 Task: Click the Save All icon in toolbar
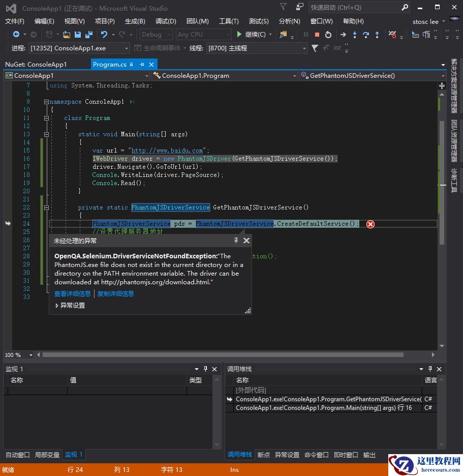(x=89, y=35)
